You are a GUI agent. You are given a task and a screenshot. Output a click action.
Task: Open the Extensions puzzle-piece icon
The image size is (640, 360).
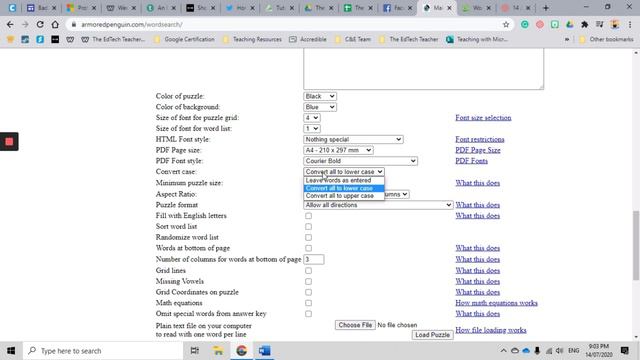point(584,24)
